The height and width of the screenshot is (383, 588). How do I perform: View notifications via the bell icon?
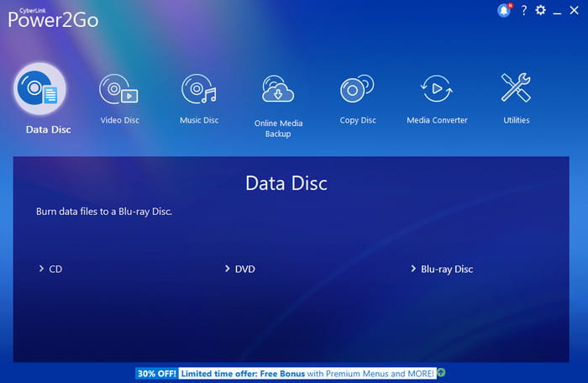504,10
